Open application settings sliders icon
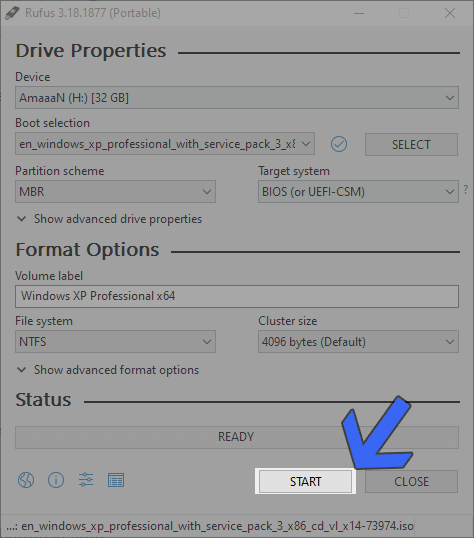Viewport: 474px width, 538px height. (x=86, y=480)
